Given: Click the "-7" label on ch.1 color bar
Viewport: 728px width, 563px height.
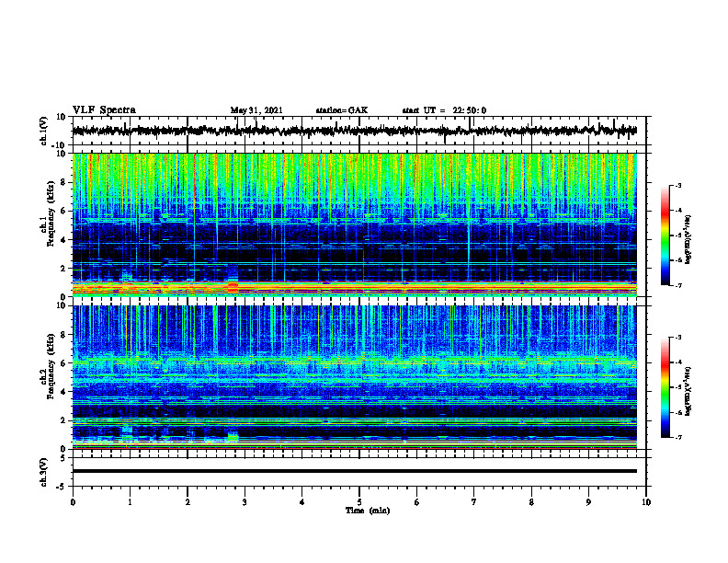Looking at the screenshot, I should point(678,285).
